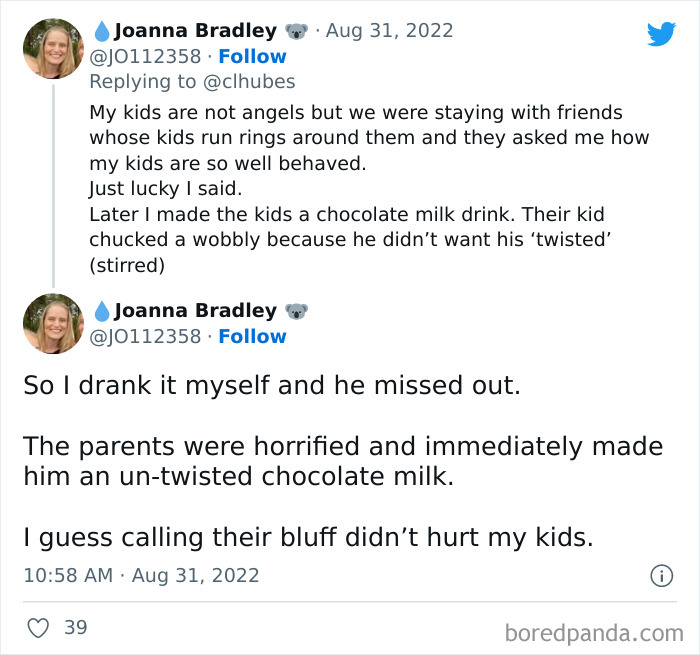Click the @JO112358 handle in the second tweet
The image size is (700, 655).
[145, 336]
